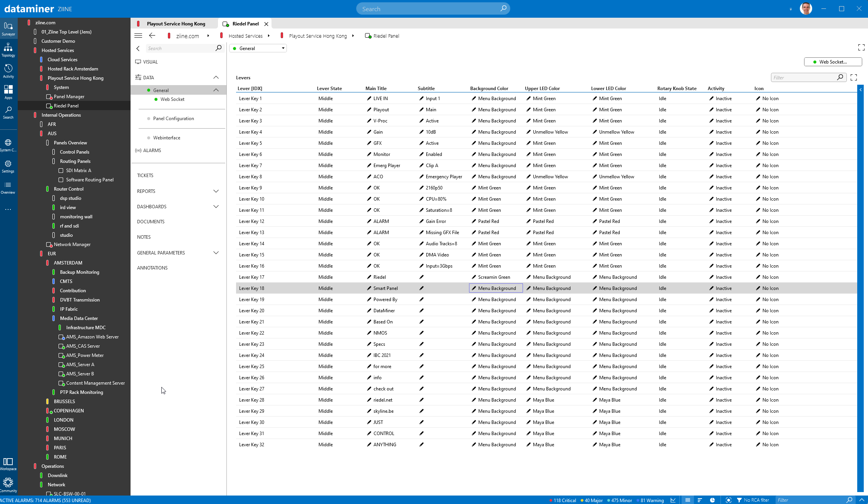Open the NOTES section
This screenshot has height=504, width=868.
click(144, 237)
